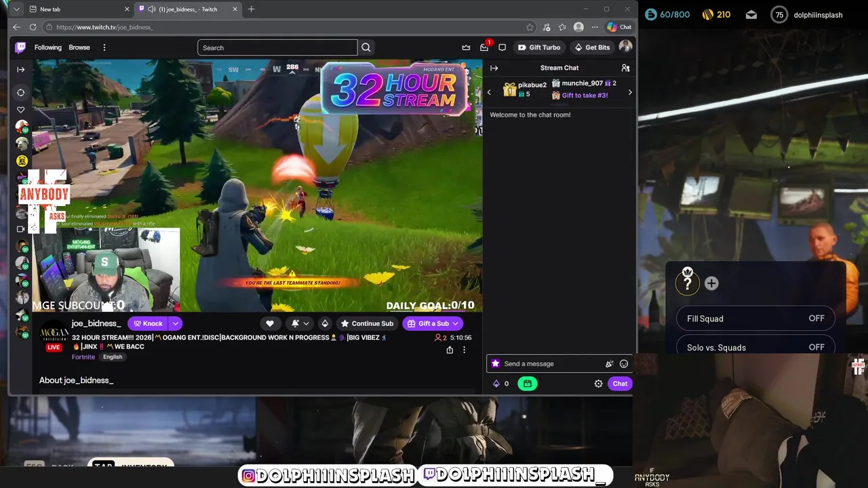Click the Get Bits button
This screenshot has width=868, height=488.
pos(592,47)
